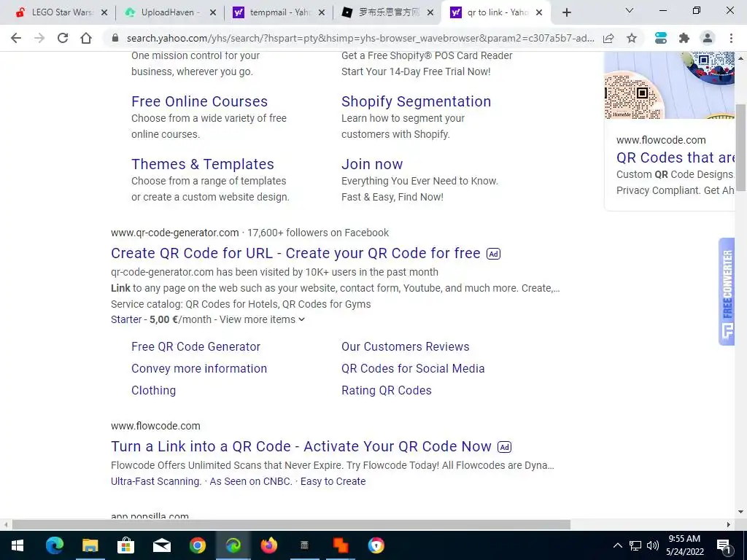Open the browser three-dot menu

(731, 38)
